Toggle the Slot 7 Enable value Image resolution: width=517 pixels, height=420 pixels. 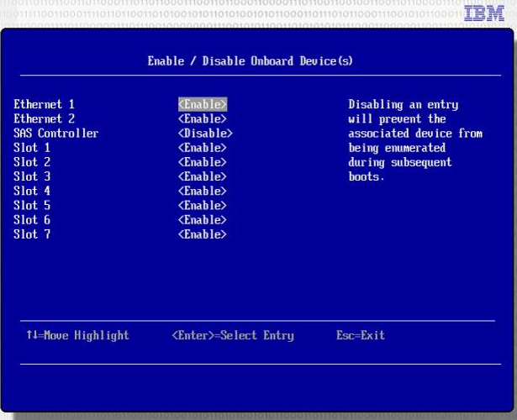(x=203, y=234)
